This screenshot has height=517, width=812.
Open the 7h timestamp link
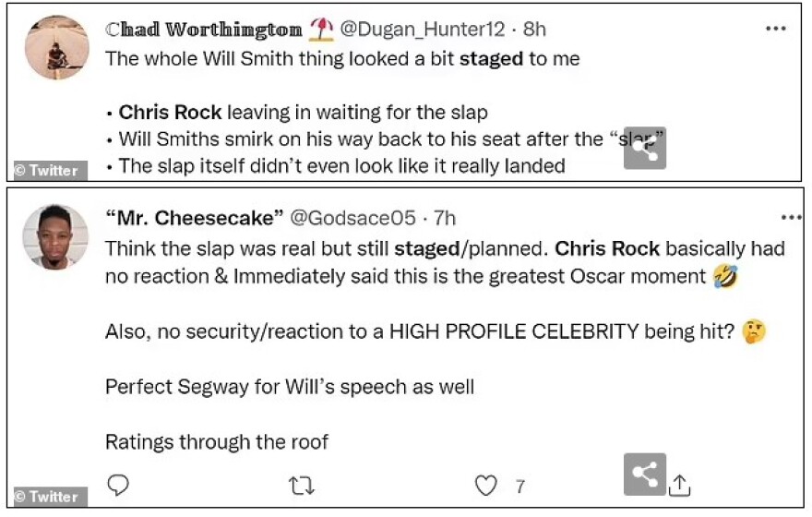[445, 219]
